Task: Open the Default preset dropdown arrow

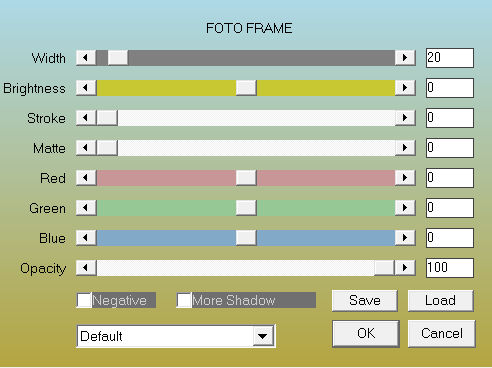Action: tap(263, 336)
